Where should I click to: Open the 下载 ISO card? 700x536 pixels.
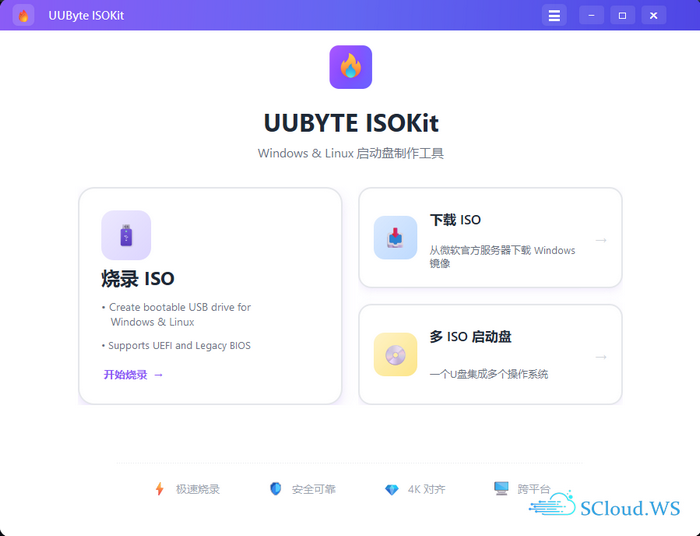490,237
